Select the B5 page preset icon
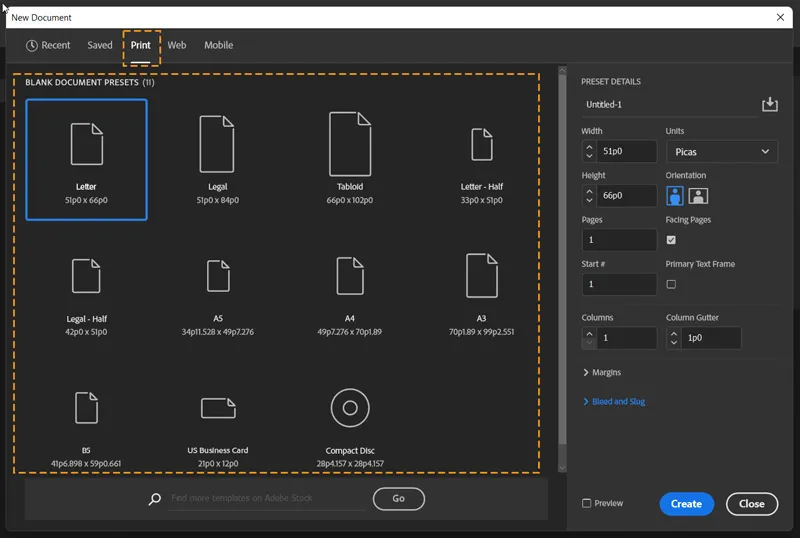This screenshot has height=538, width=800. click(x=86, y=408)
